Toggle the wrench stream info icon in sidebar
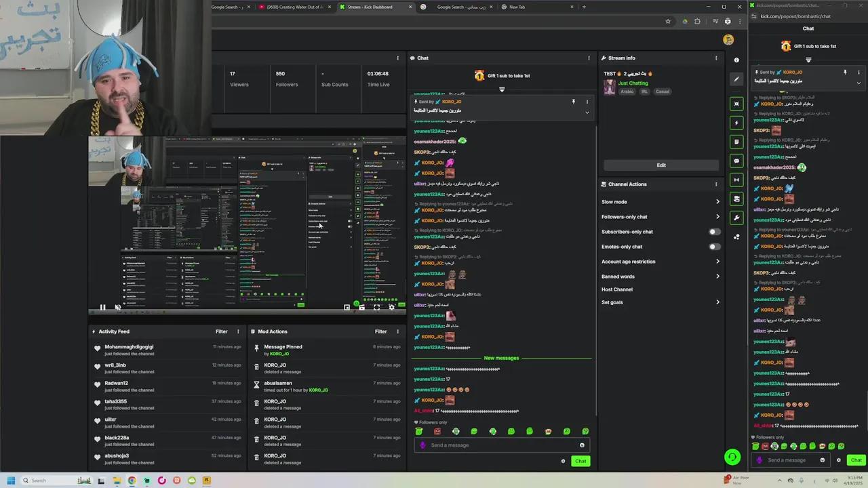Image resolution: width=868 pixels, height=488 pixels. 736,218
